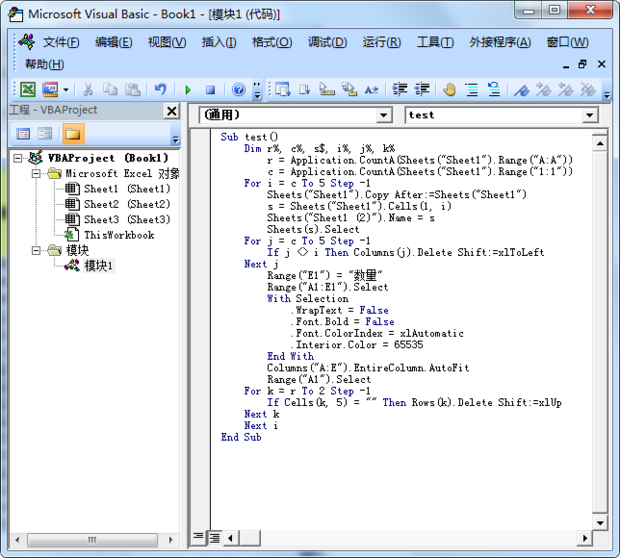The height and width of the screenshot is (558, 620).
Task: Click the List Constants icon
Action: pos(304,89)
